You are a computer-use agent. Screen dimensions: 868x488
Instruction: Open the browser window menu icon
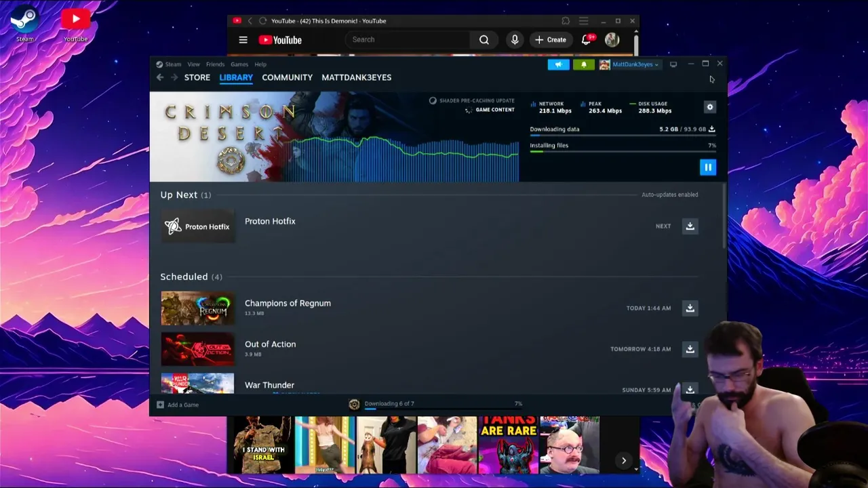pyautogui.click(x=583, y=21)
